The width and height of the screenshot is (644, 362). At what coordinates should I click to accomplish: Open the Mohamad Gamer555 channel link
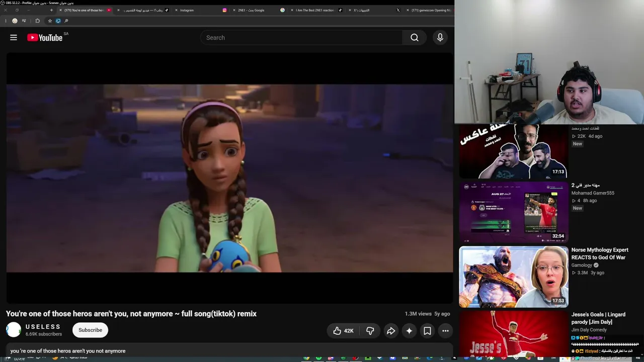[593, 193]
